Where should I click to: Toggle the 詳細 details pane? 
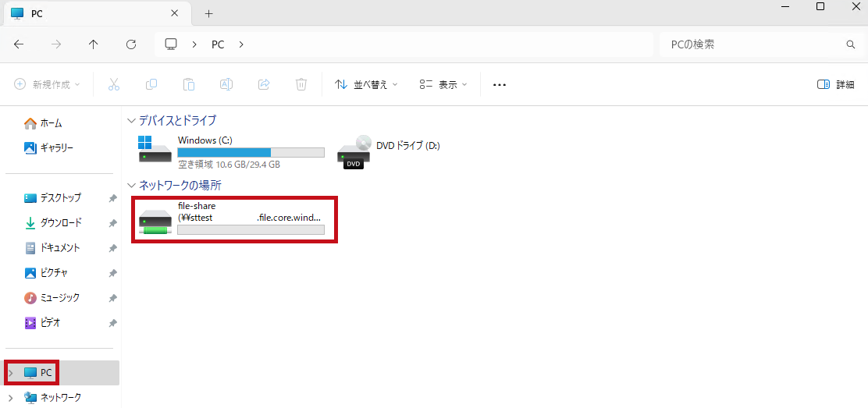(835, 85)
